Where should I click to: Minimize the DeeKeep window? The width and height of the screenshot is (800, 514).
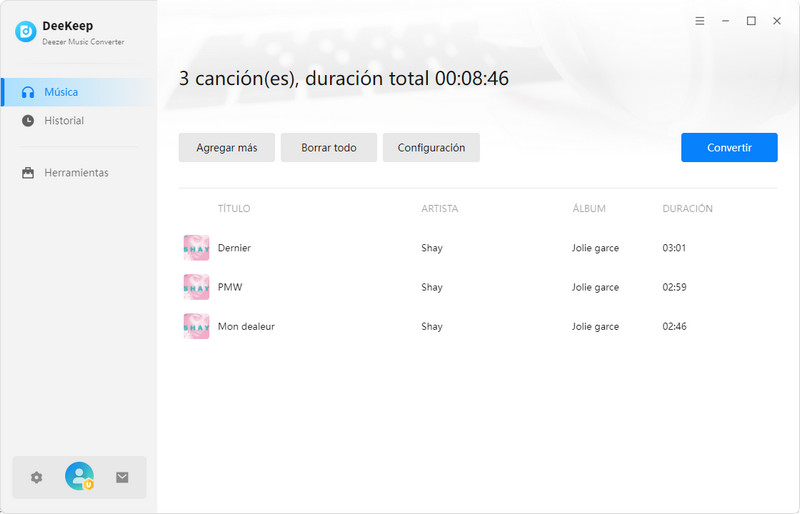coord(726,21)
